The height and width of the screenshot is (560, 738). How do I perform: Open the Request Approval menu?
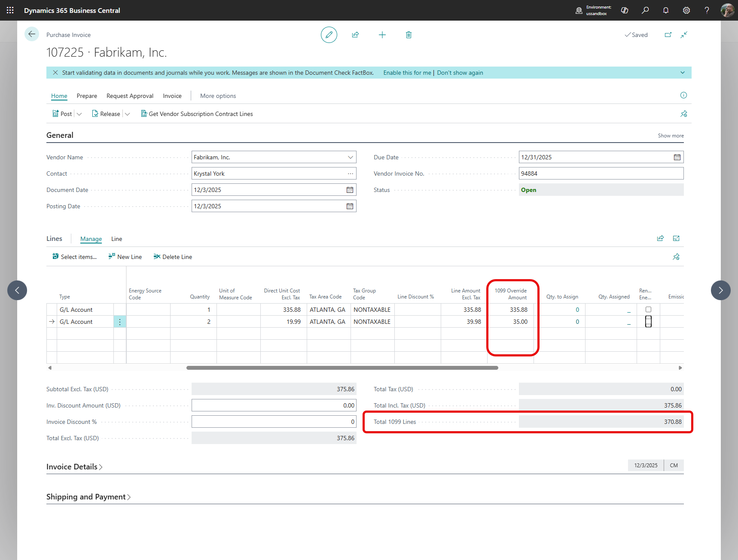coord(130,96)
